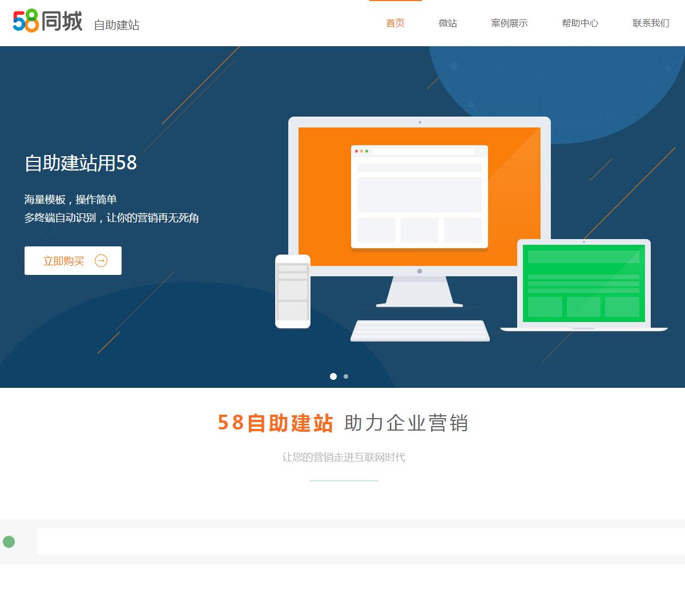Click the heading 58自助建站
The image size is (685, 616).
(x=275, y=423)
